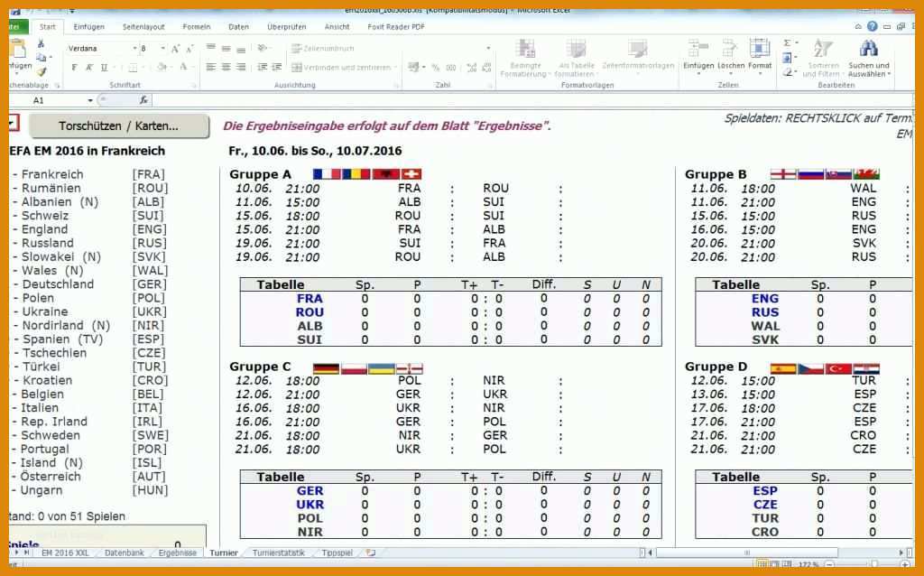The width and height of the screenshot is (924, 576).
Task: Open the Schriftart dialog launcher
Action: tap(194, 86)
